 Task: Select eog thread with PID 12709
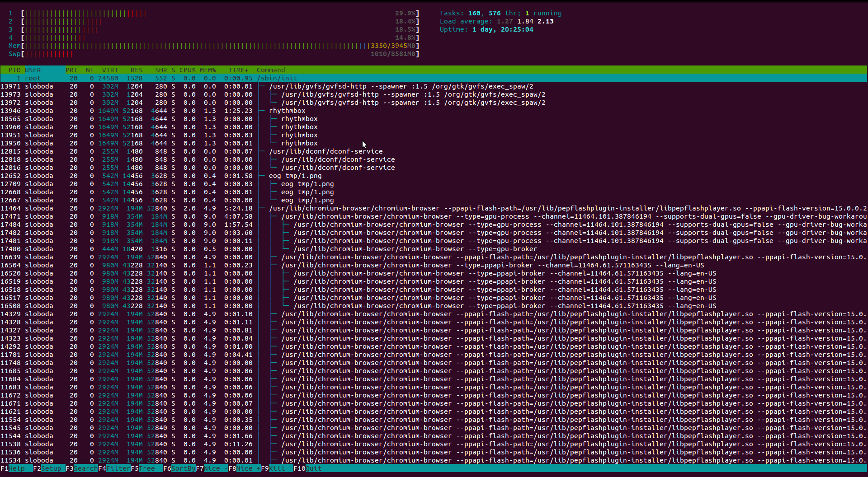pyautogui.click(x=434, y=184)
